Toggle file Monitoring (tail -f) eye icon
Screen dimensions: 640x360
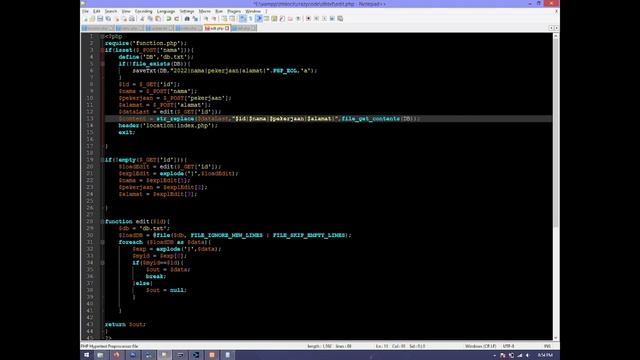point(298,19)
